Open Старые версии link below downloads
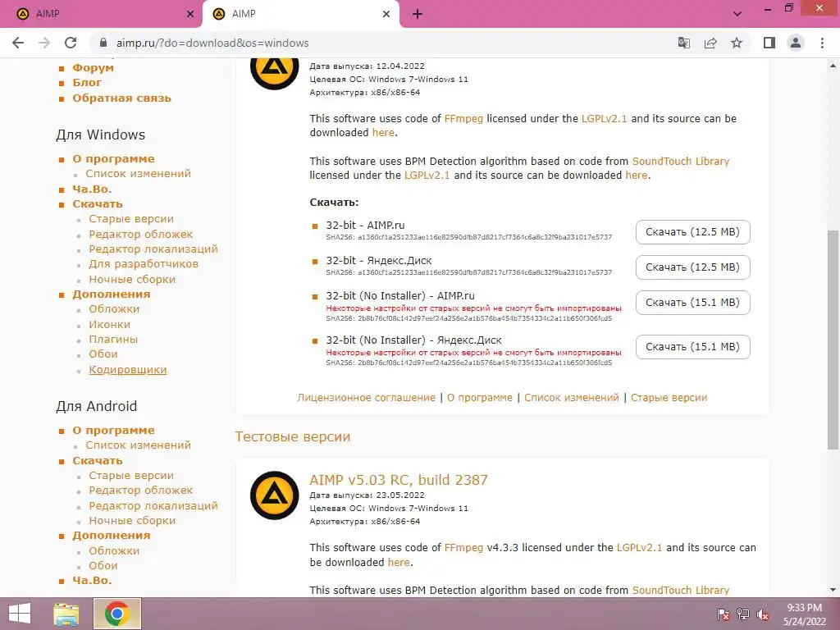840x630 pixels. (x=669, y=398)
